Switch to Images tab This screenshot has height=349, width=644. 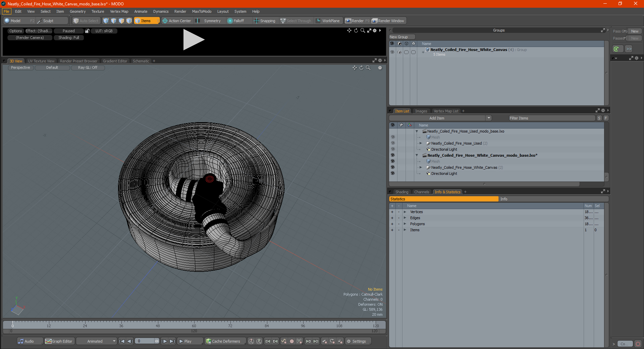pyautogui.click(x=421, y=111)
